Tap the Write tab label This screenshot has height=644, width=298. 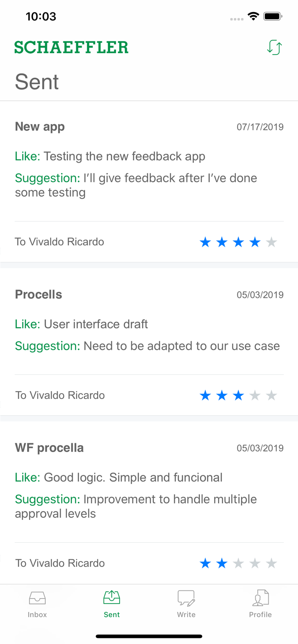[186, 614]
